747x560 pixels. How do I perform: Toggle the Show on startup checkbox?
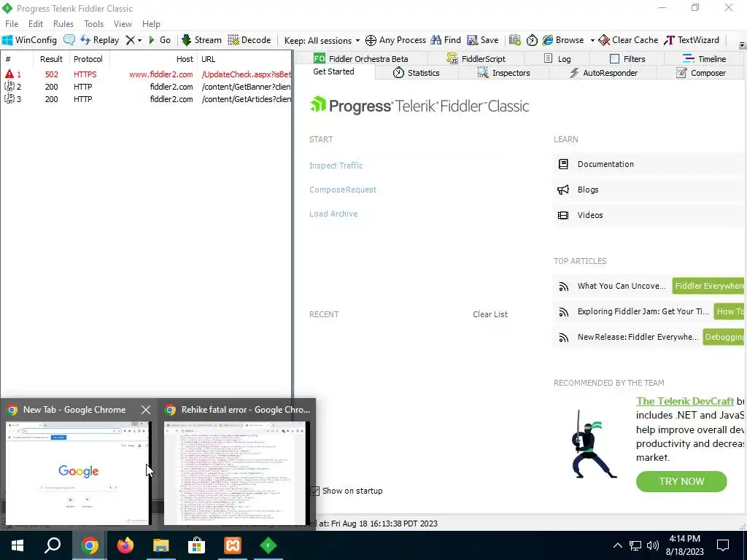coord(315,491)
